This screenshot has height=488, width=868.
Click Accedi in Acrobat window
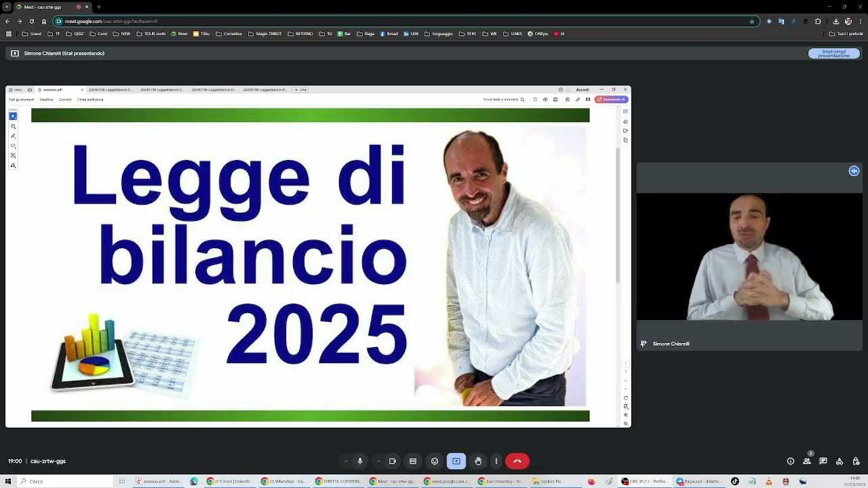(583, 89)
